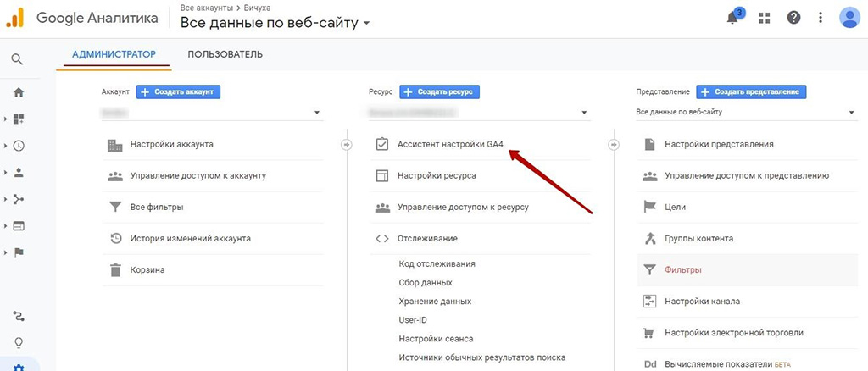The image size is (868, 371).
Task: Open Ассистент настройки GA4 link
Action: click(451, 144)
